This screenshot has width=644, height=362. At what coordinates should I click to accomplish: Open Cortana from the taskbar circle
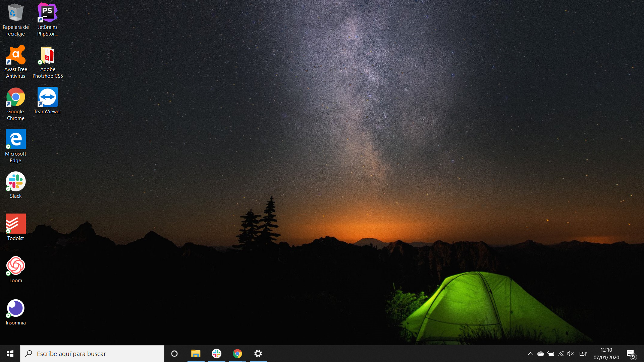(174, 354)
